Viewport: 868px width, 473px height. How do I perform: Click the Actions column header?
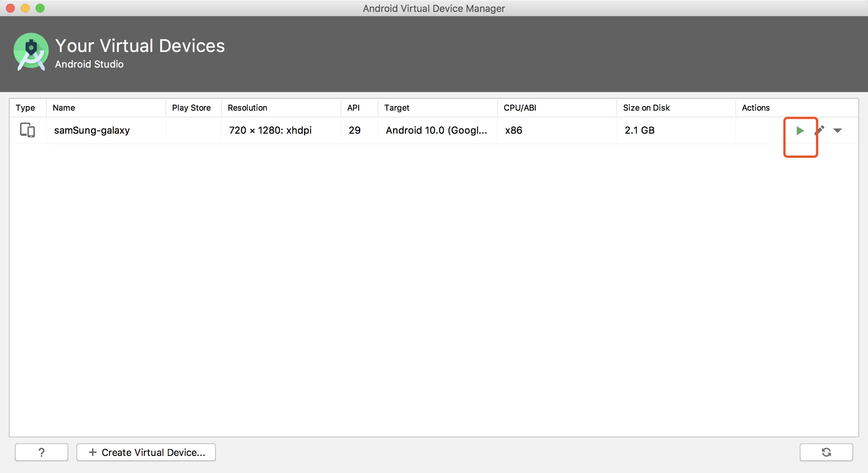[x=756, y=108]
